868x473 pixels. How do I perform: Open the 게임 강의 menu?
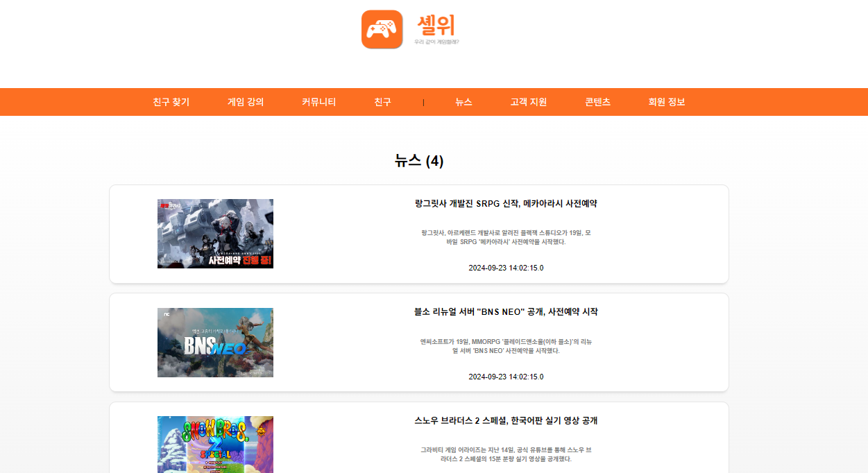pyautogui.click(x=246, y=102)
